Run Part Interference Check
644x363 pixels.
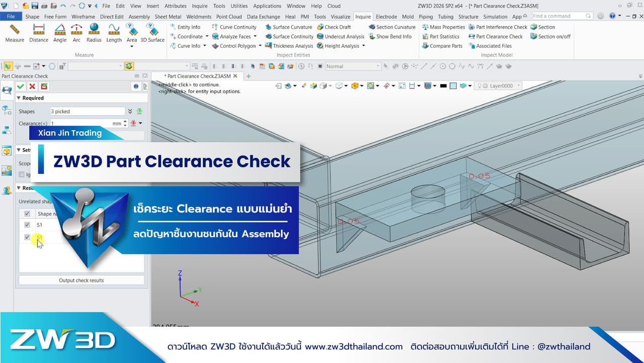point(498,27)
